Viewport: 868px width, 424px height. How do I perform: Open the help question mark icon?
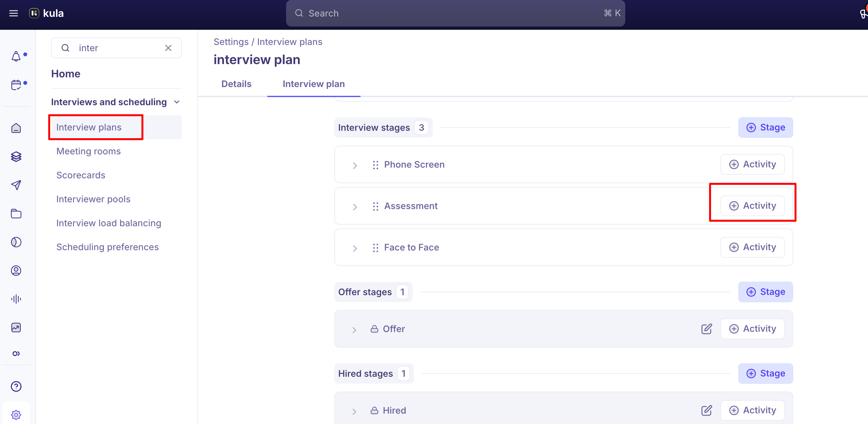(16, 386)
